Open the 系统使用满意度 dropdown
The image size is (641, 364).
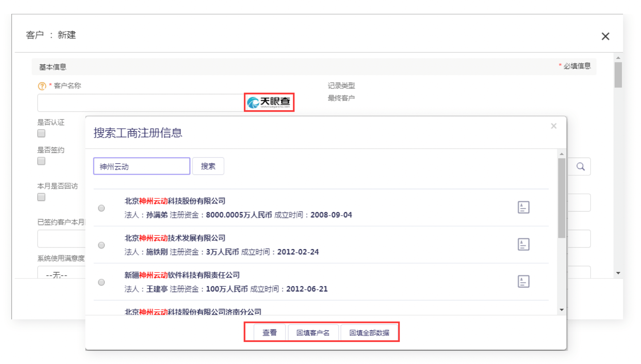pos(62,273)
